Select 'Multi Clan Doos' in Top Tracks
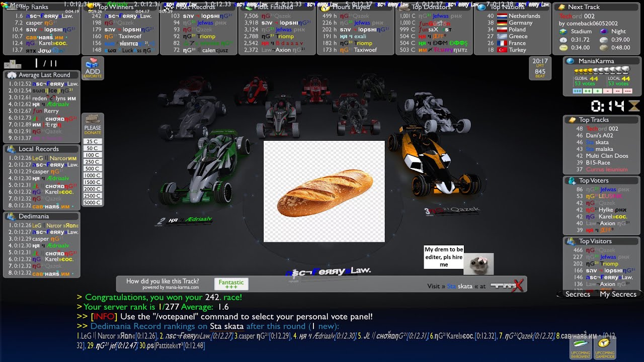 pyautogui.click(x=607, y=156)
